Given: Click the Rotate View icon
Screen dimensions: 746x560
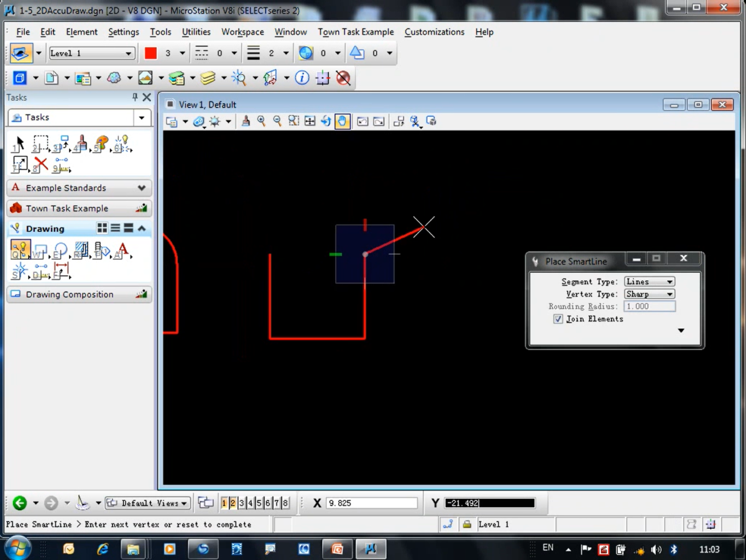Looking at the screenshot, I should pyautogui.click(x=326, y=121).
